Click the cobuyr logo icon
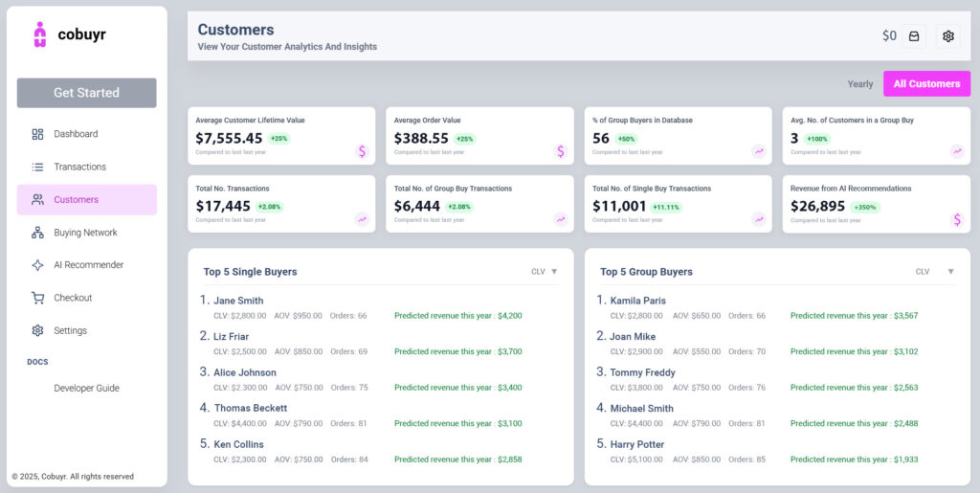The height and width of the screenshot is (493, 980). click(x=39, y=34)
